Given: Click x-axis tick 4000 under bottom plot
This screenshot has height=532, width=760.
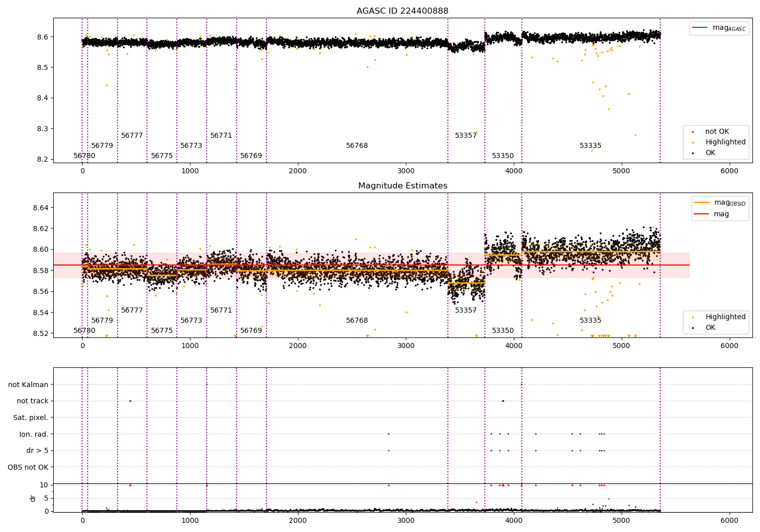Looking at the screenshot, I should point(514,520).
